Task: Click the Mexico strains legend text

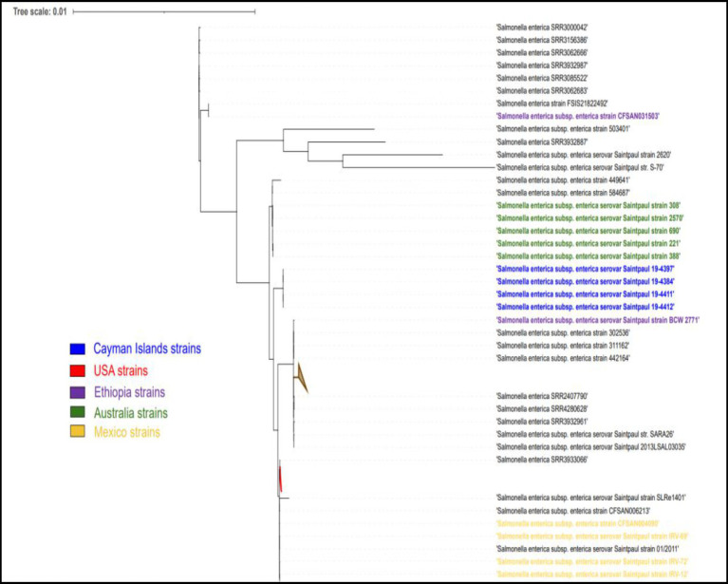Action: (x=127, y=432)
